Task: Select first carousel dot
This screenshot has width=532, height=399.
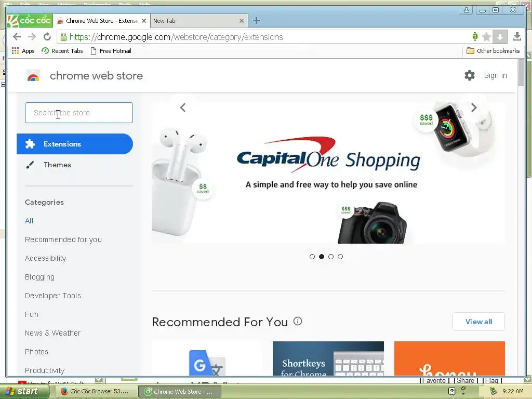Action: pyautogui.click(x=312, y=257)
